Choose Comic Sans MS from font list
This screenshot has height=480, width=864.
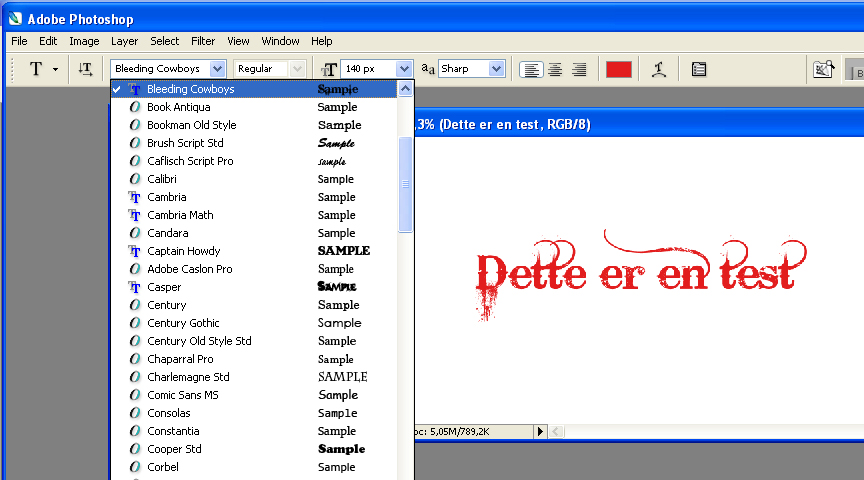183,395
